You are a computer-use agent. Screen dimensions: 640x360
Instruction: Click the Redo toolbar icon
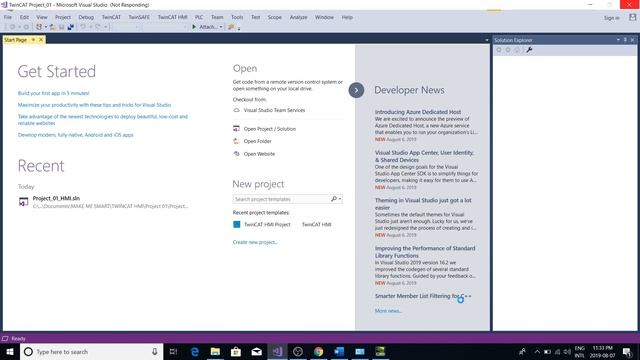coord(98,27)
